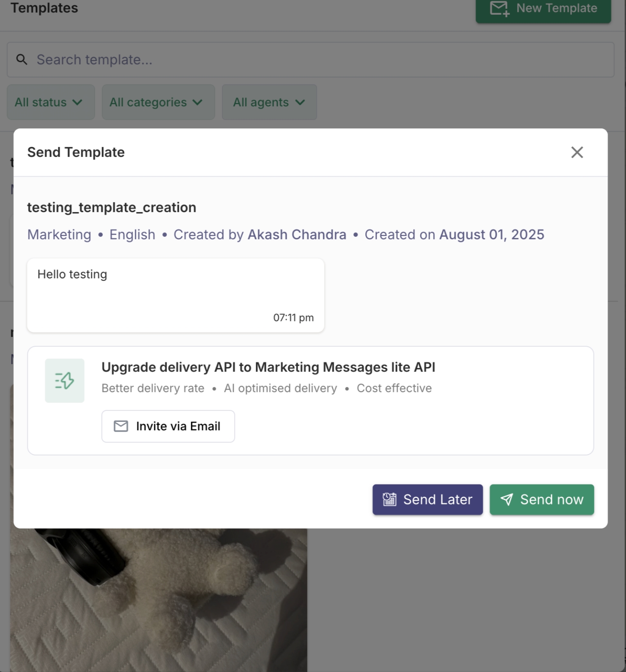Viewport: 626px width, 672px height.
Task: Click the calendar icon on Send Later
Action: click(x=389, y=500)
